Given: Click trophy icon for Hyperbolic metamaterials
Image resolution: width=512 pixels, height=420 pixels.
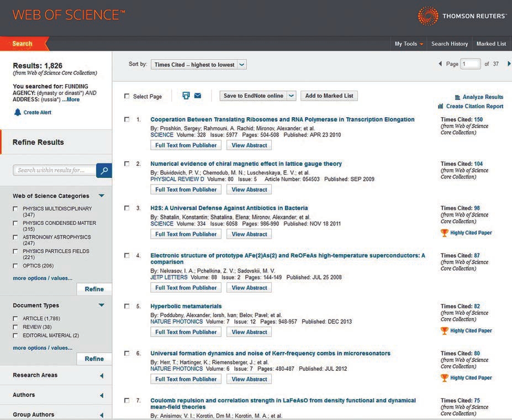Looking at the screenshot, I should click(444, 331).
